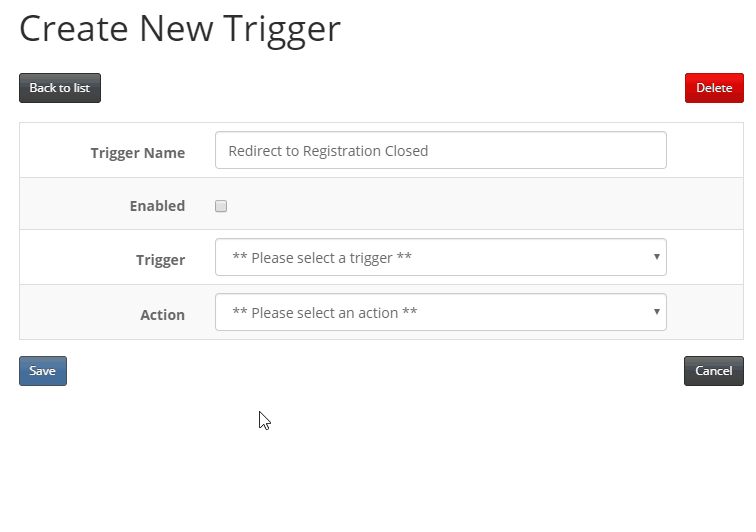The width and height of the screenshot is (756, 532).
Task: Focus the Trigger Name input field
Action: [441, 150]
